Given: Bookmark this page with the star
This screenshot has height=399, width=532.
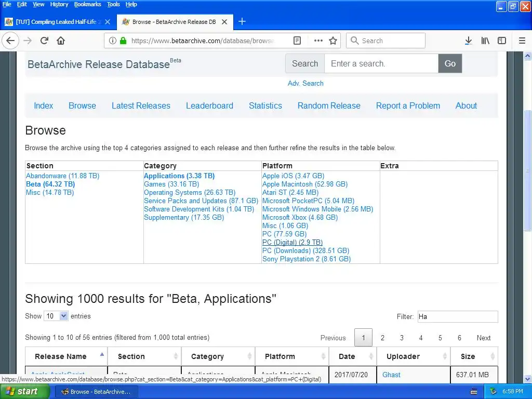Looking at the screenshot, I should tap(333, 41).
